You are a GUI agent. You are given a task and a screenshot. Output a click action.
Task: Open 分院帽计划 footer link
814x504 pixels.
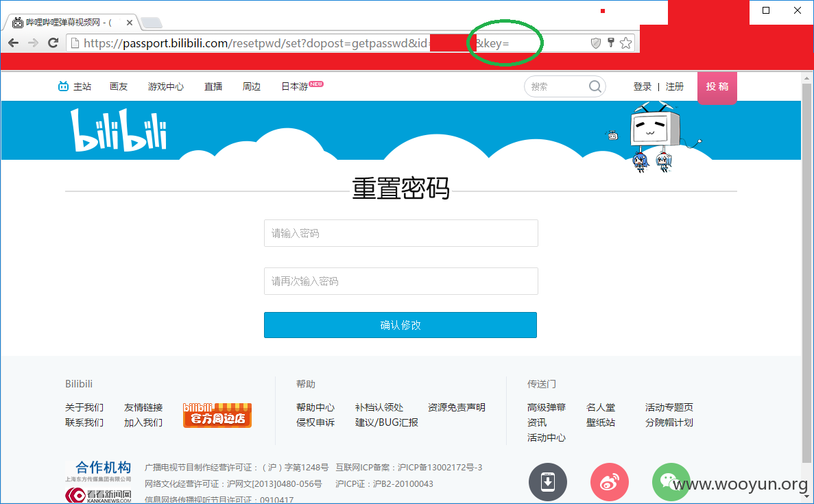[x=669, y=422]
